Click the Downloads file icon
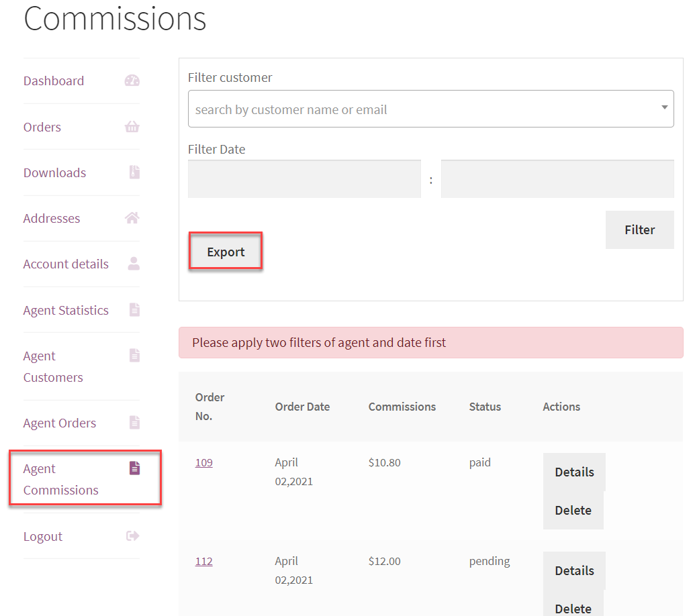The image size is (695, 616). (134, 172)
